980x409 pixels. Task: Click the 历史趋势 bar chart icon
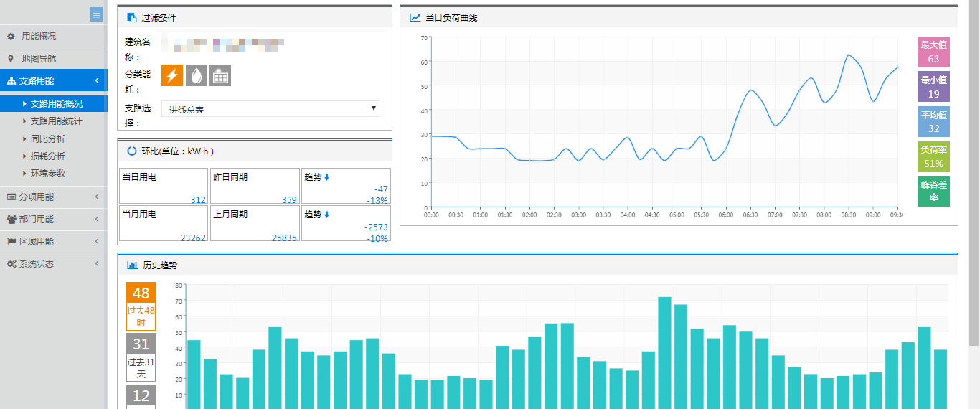pos(132,265)
